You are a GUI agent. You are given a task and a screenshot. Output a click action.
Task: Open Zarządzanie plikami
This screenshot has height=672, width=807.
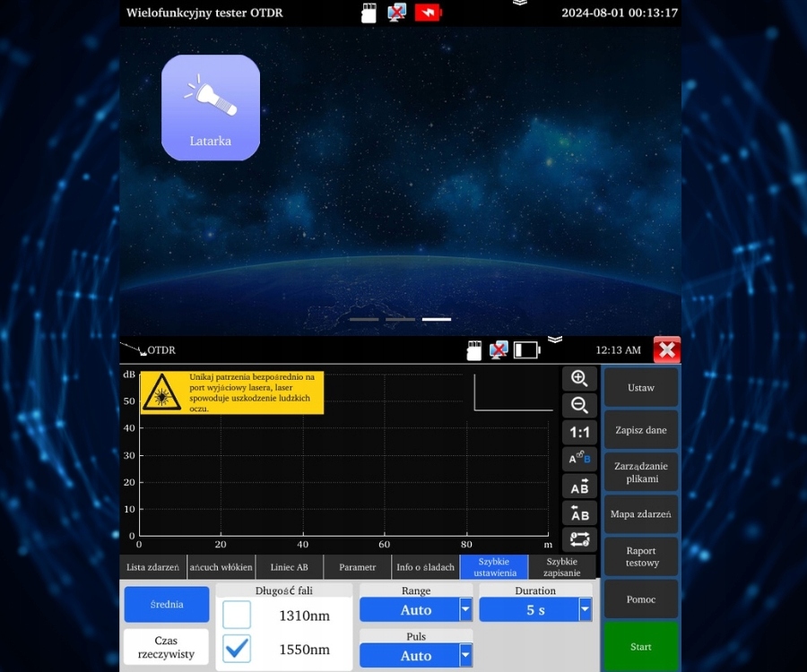641,472
